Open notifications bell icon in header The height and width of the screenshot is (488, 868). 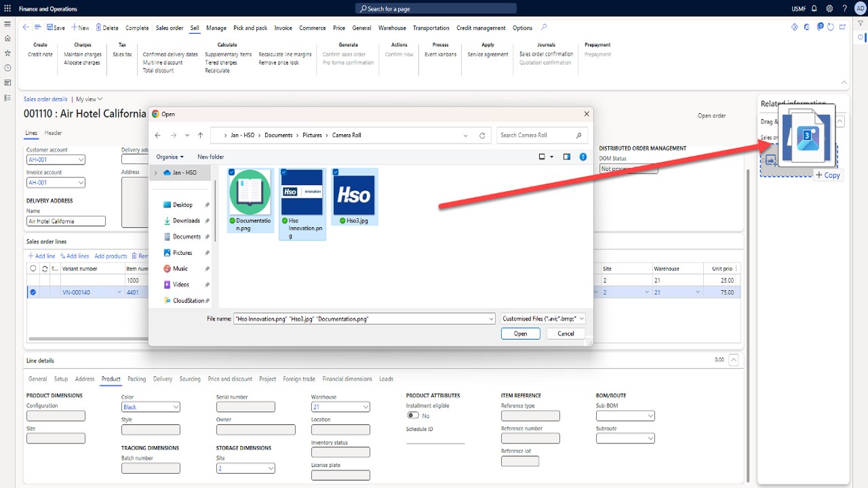[x=814, y=9]
